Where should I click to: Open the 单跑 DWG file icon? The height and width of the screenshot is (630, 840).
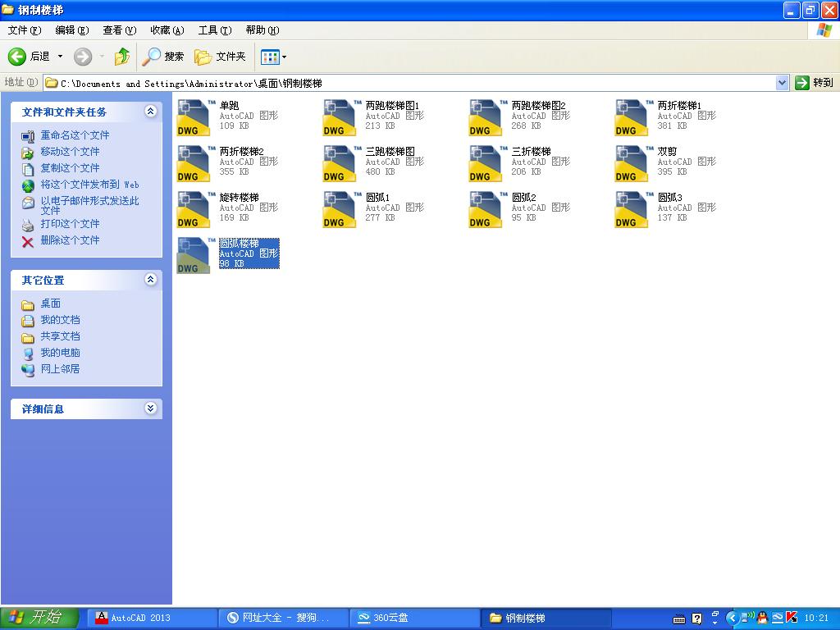(194, 118)
